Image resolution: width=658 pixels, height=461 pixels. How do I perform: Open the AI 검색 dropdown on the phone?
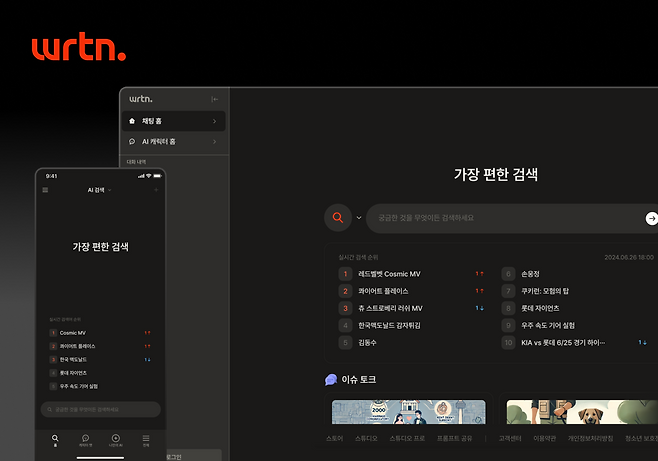coord(99,190)
